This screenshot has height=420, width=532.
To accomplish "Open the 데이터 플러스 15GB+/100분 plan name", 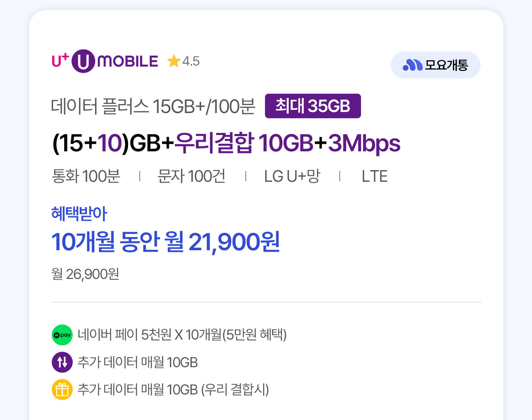I will 153,106.
